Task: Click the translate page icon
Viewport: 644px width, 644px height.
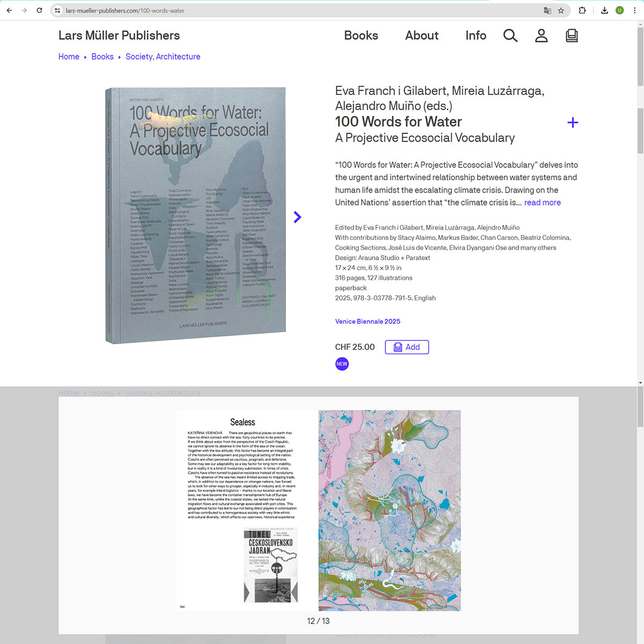Action: 547,10
